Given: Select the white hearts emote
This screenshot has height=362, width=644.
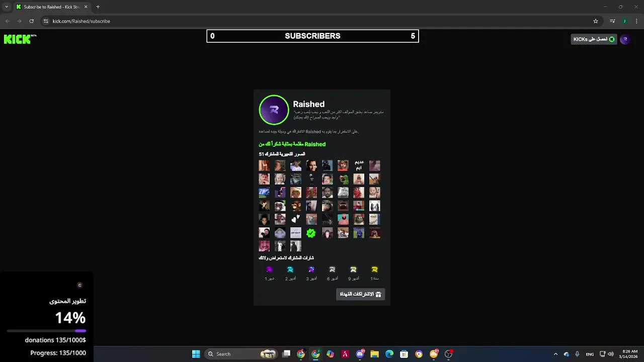Looking at the screenshot, I should pos(295,219).
